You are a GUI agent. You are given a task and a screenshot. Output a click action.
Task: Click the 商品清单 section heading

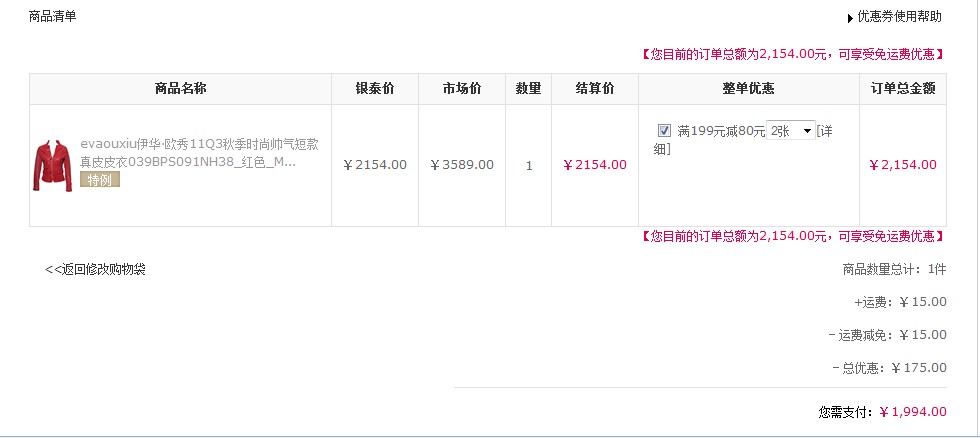click(x=52, y=17)
